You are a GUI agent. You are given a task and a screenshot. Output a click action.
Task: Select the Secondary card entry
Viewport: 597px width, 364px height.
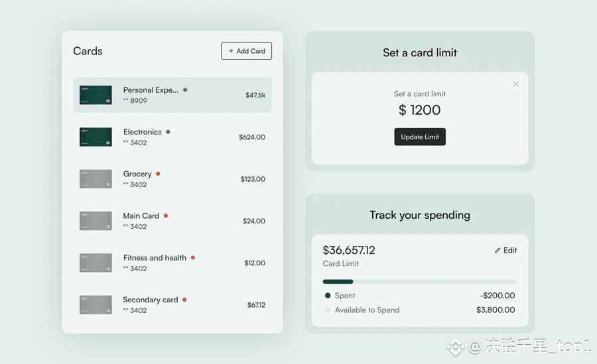coord(172,304)
